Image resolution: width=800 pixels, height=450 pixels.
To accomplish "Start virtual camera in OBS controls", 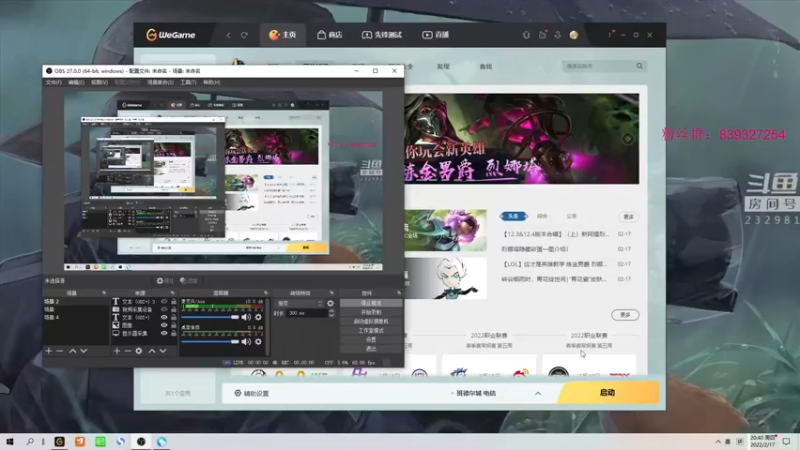I will pos(371,321).
